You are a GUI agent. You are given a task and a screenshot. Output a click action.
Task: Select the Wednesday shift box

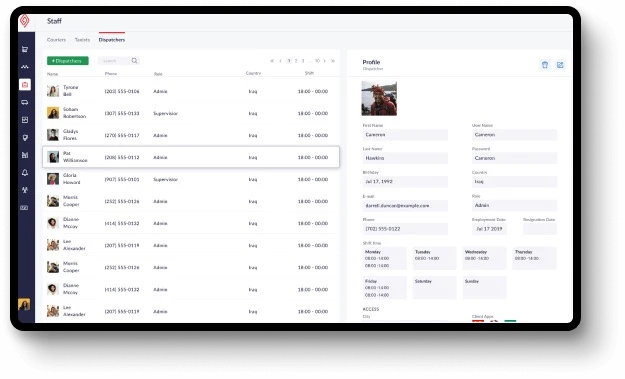click(484, 258)
